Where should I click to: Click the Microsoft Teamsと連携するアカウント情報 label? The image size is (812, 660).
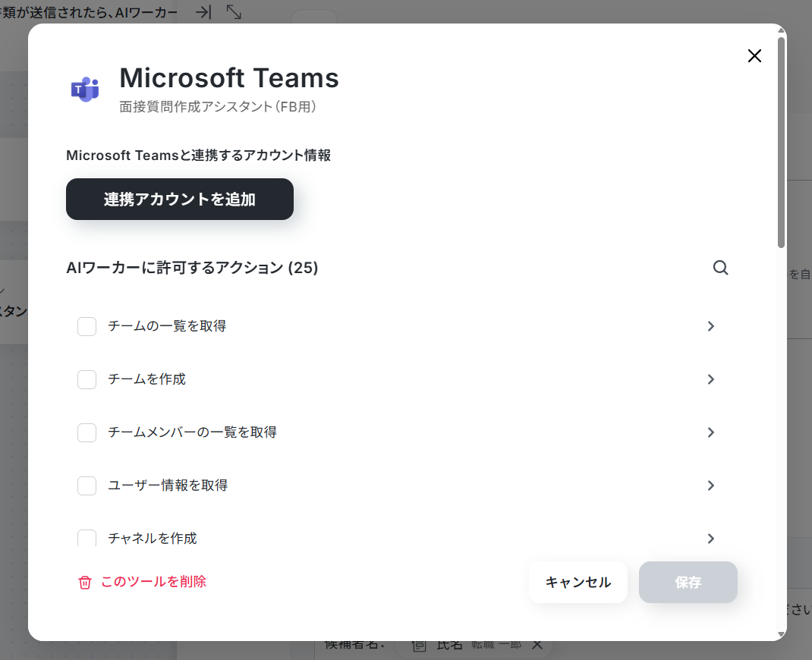click(x=198, y=156)
